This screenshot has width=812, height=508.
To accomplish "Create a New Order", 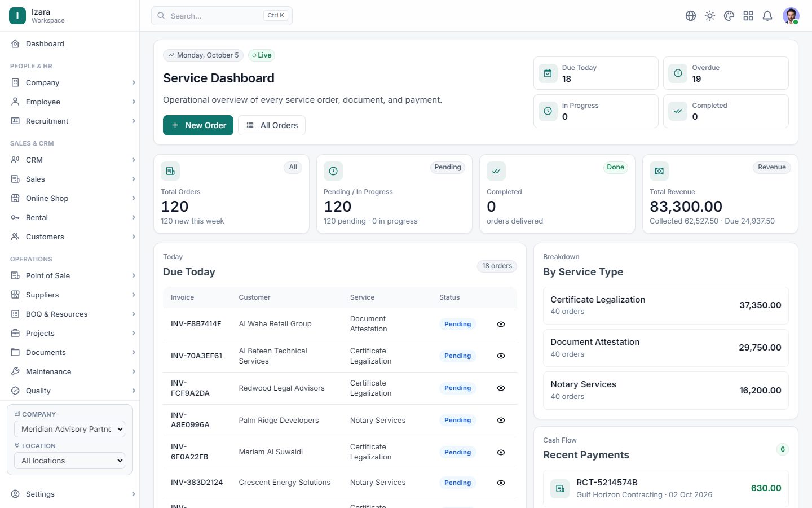I will coord(198,125).
